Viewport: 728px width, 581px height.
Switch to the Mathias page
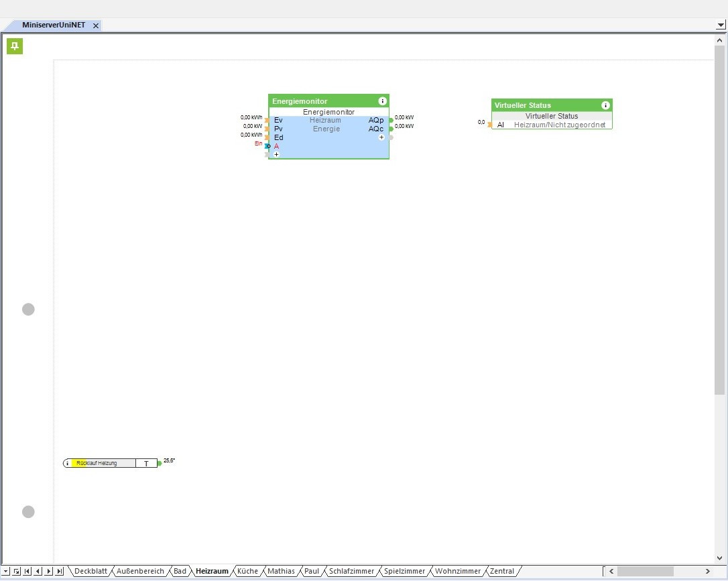point(281,571)
